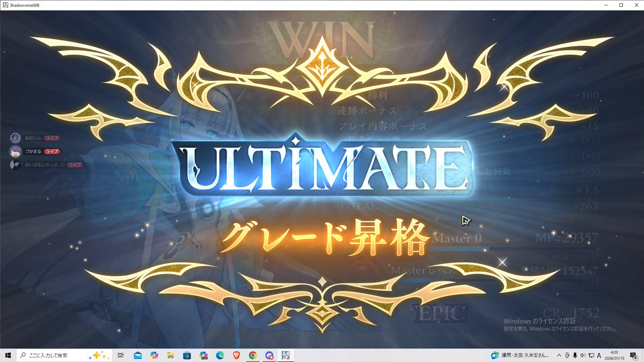The image size is (644, 362).
Task: Open the Microsoft 365 Copilot taskbar icon
Action: [x=203, y=356]
